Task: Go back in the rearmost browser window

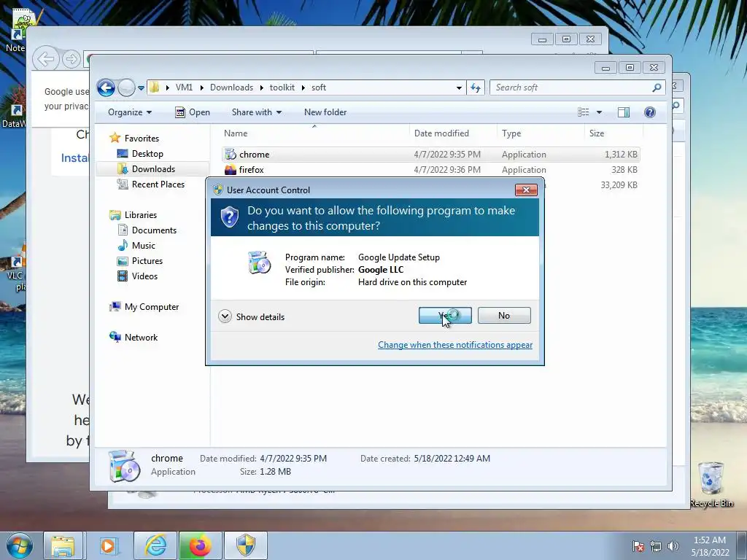Action: (45, 59)
